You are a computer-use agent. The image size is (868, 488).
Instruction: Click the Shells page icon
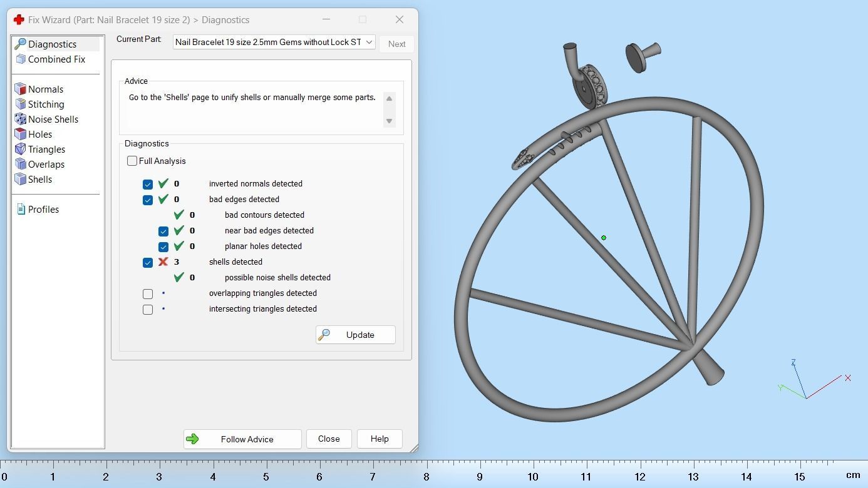(x=20, y=179)
